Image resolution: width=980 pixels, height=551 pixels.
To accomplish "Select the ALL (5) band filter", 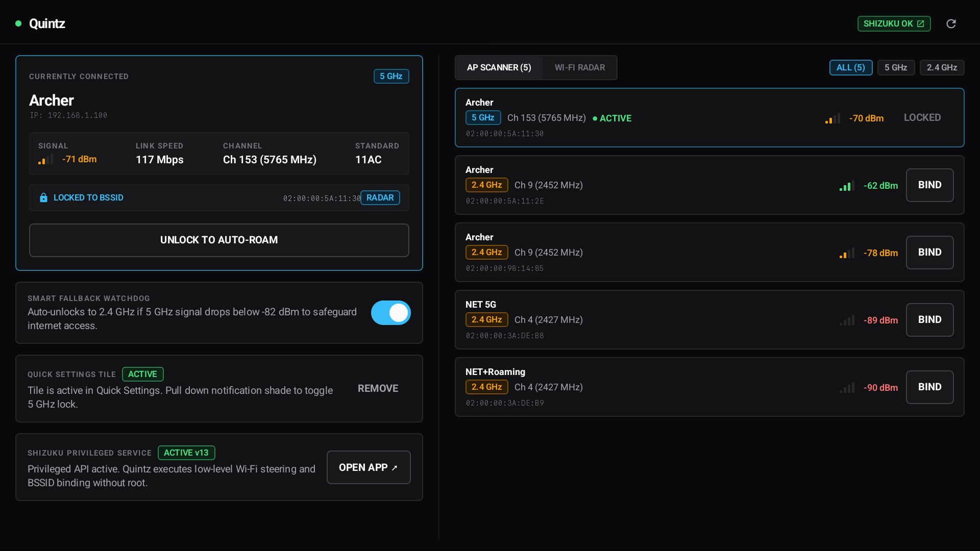I will point(851,67).
